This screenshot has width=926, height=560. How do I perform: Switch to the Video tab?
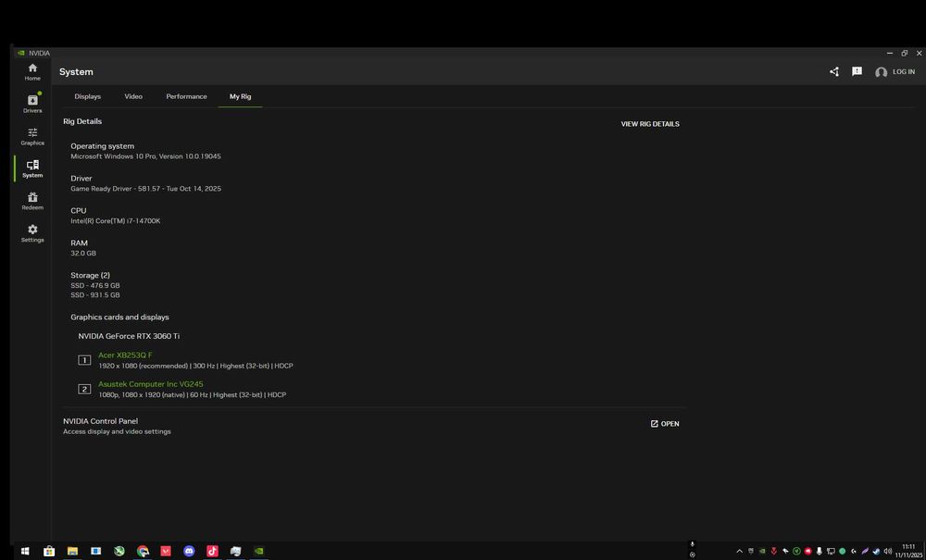pos(133,96)
